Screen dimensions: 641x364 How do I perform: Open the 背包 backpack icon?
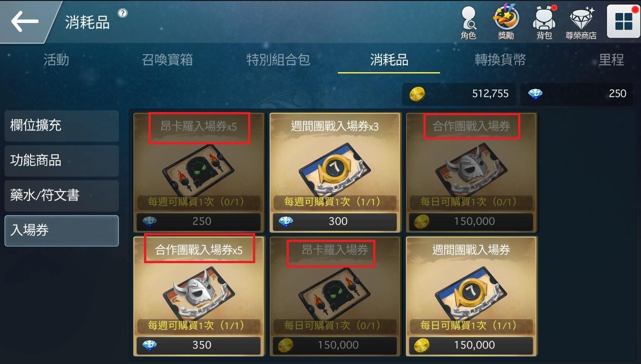click(x=544, y=22)
